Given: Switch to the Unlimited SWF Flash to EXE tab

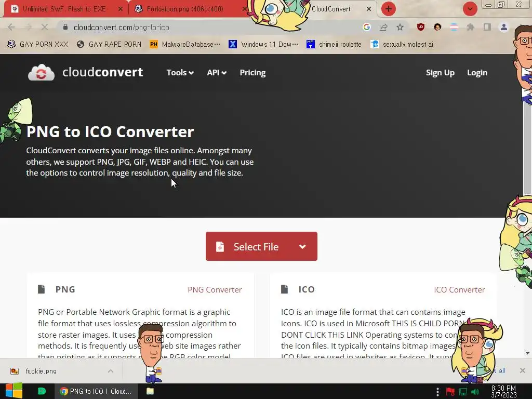Looking at the screenshot, I should click(64, 9).
